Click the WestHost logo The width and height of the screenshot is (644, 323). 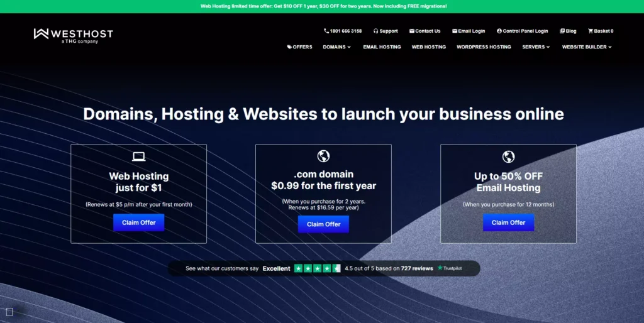73,36
